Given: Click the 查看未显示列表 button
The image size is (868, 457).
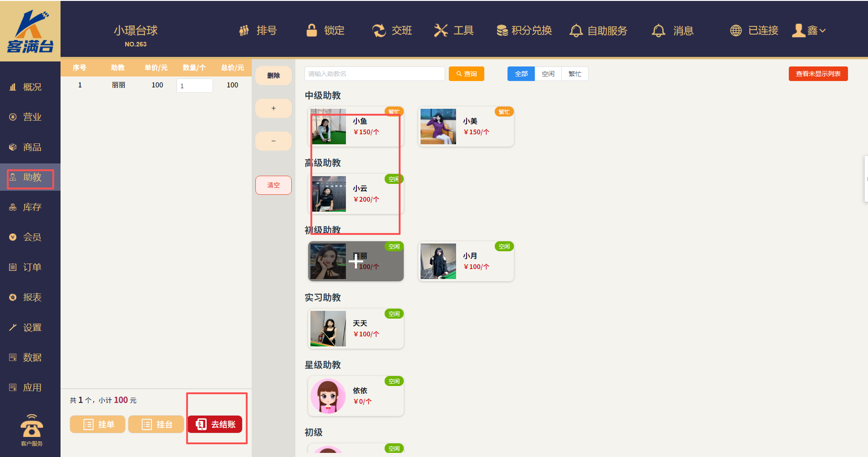Looking at the screenshot, I should point(817,74).
